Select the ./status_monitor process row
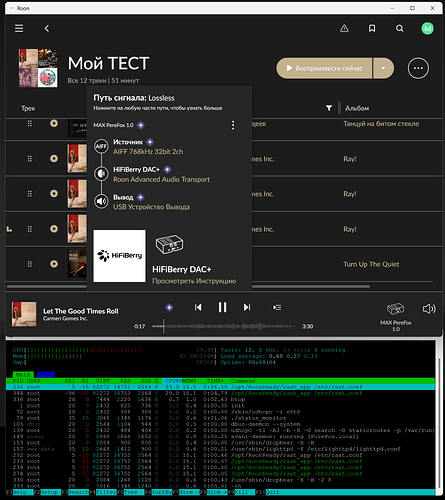This screenshot has height=500, width=445. pyautogui.click(x=220, y=418)
